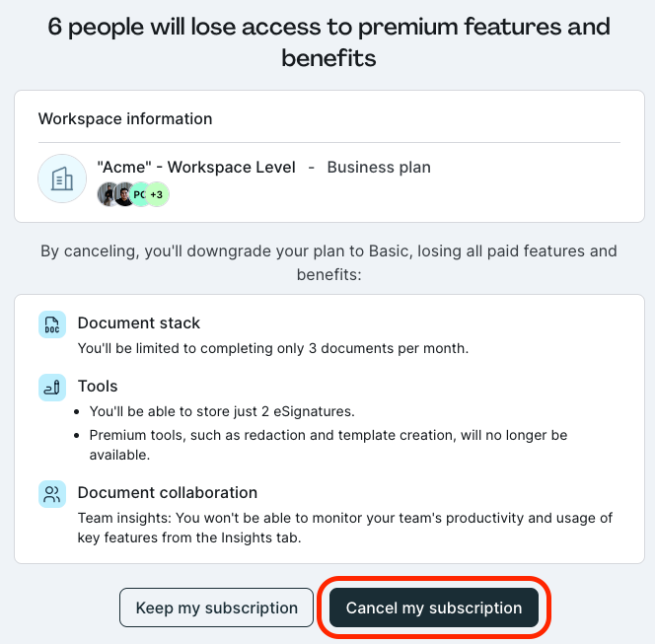
Task: Click the Document stack heading
Action: click(139, 322)
